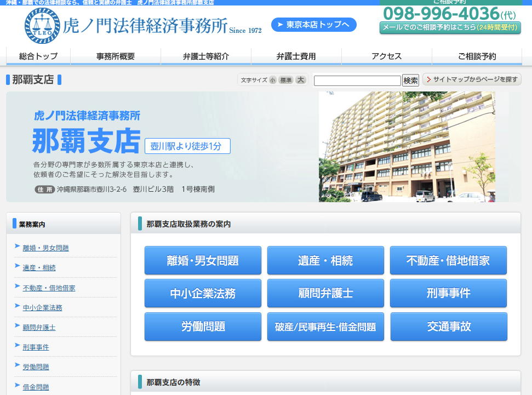This screenshot has height=395, width=532.
Task: Open the ご相談予約 menu item
Action: coord(476,56)
